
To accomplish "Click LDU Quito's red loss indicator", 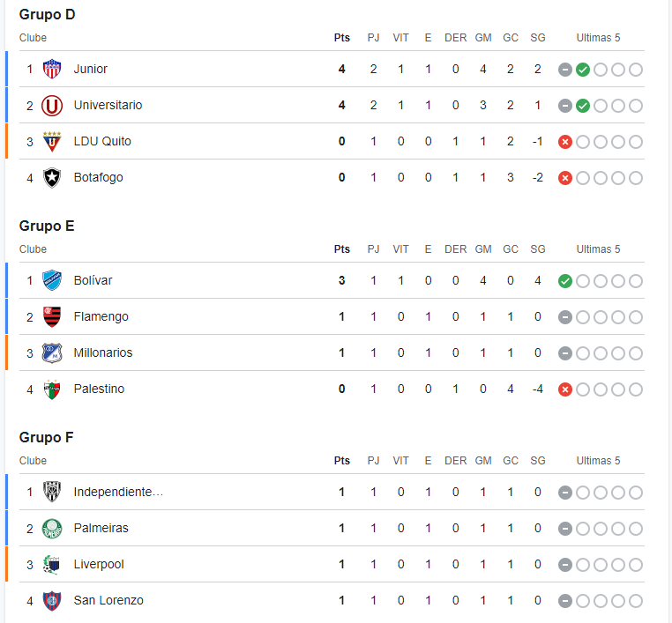I will point(565,142).
